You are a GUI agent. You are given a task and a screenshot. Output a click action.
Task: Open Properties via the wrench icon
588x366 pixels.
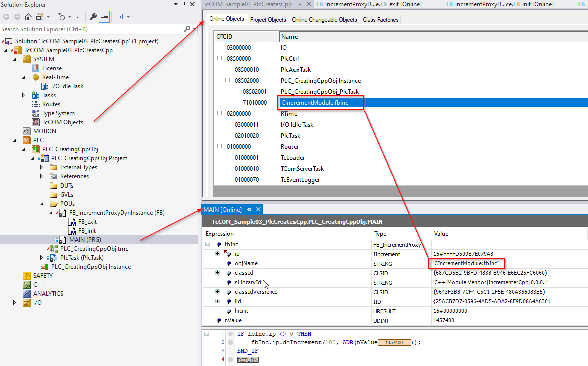[x=93, y=17]
